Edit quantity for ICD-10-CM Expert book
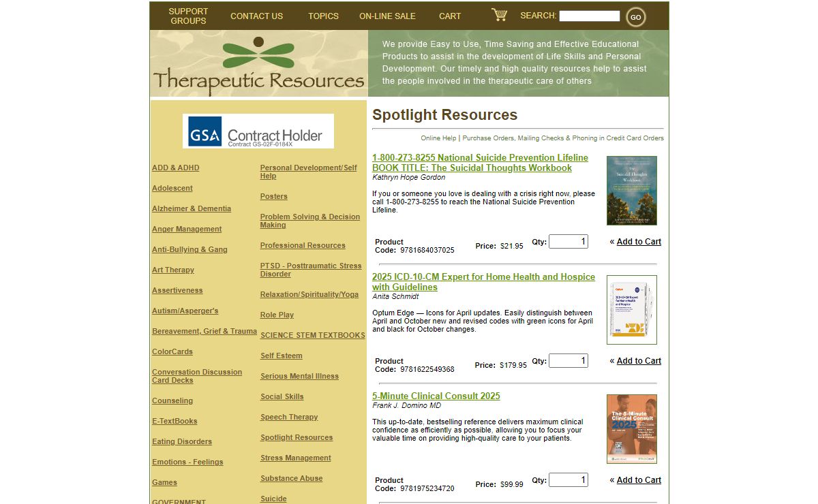818x504 pixels. tap(569, 360)
